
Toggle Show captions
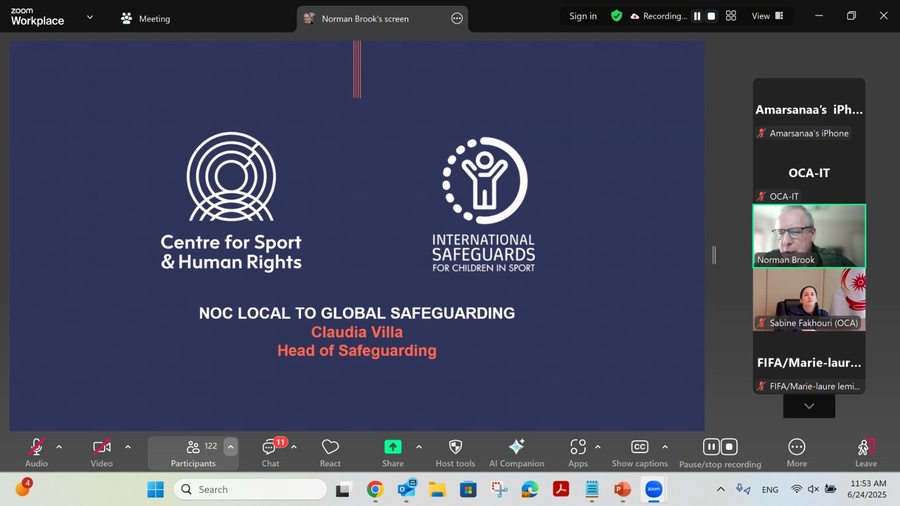tap(639, 447)
